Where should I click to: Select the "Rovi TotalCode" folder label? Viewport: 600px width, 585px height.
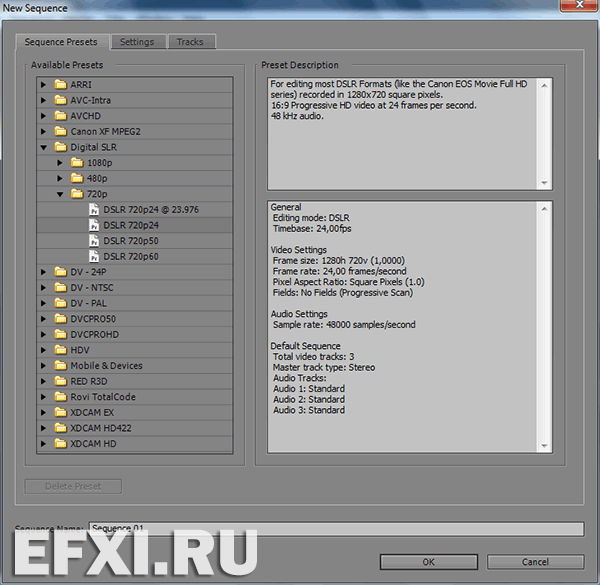coord(103,397)
